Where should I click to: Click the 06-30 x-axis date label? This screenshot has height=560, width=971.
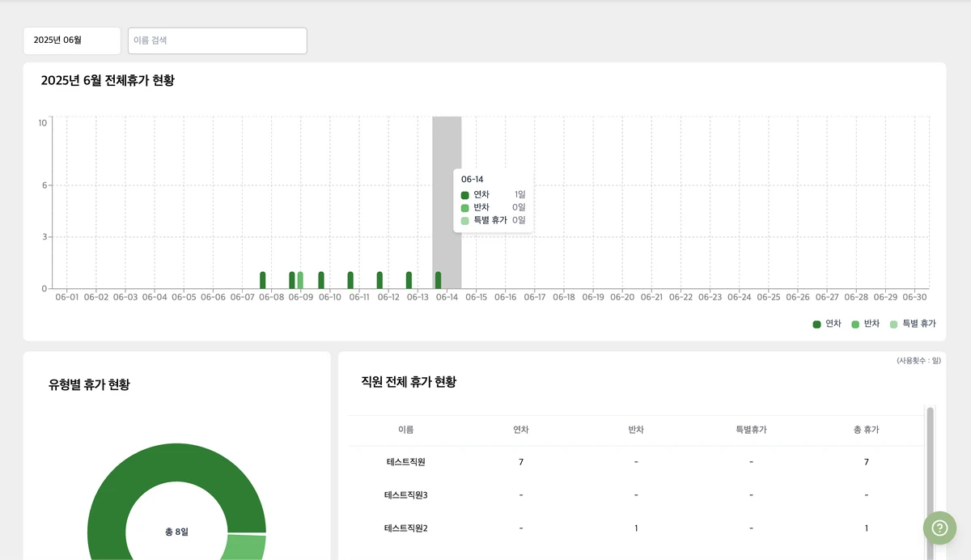coord(914,297)
